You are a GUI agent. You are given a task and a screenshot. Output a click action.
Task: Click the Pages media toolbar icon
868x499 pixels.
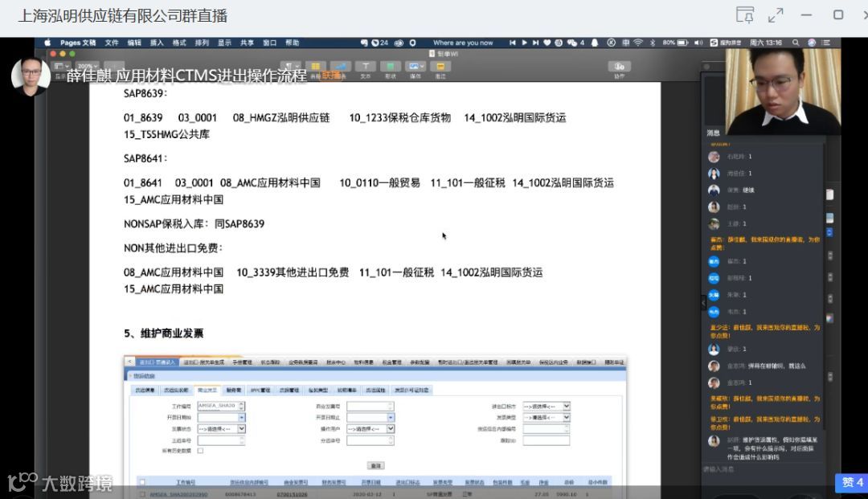coord(416,67)
